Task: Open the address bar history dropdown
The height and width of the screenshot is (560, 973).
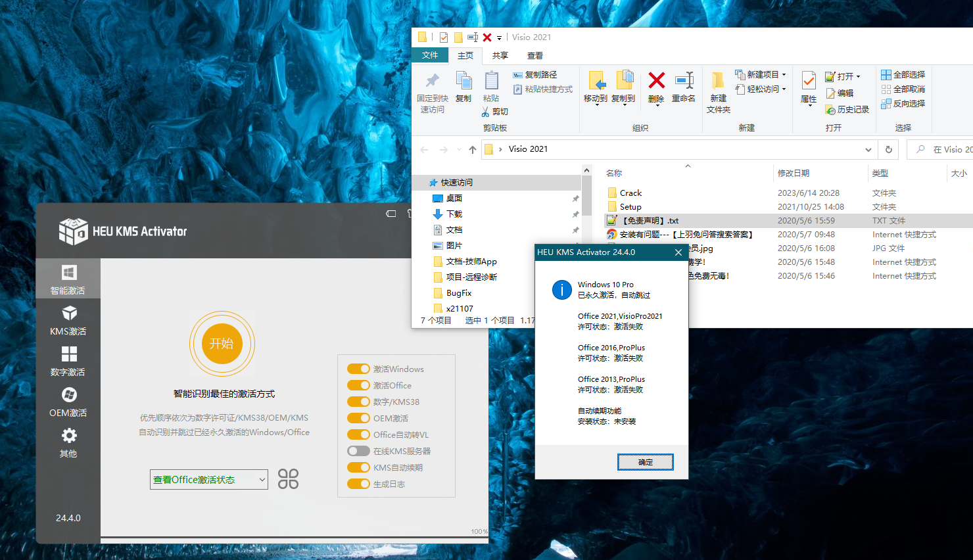Action: click(x=868, y=149)
